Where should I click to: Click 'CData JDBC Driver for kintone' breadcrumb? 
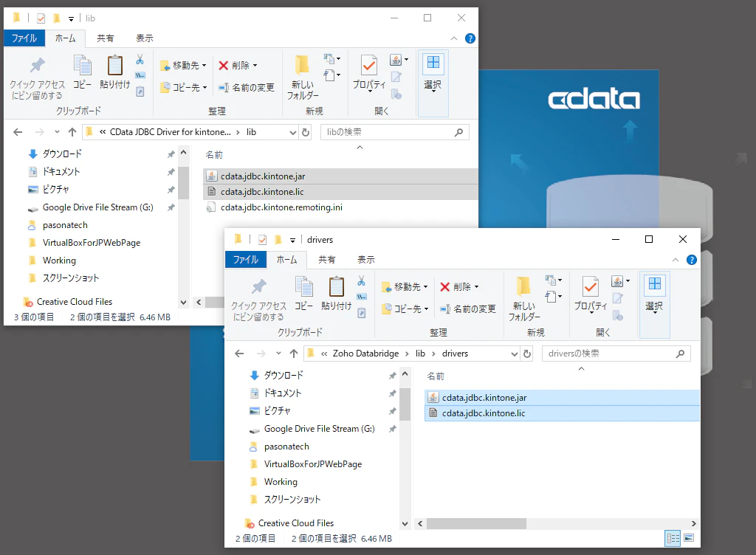click(x=171, y=132)
